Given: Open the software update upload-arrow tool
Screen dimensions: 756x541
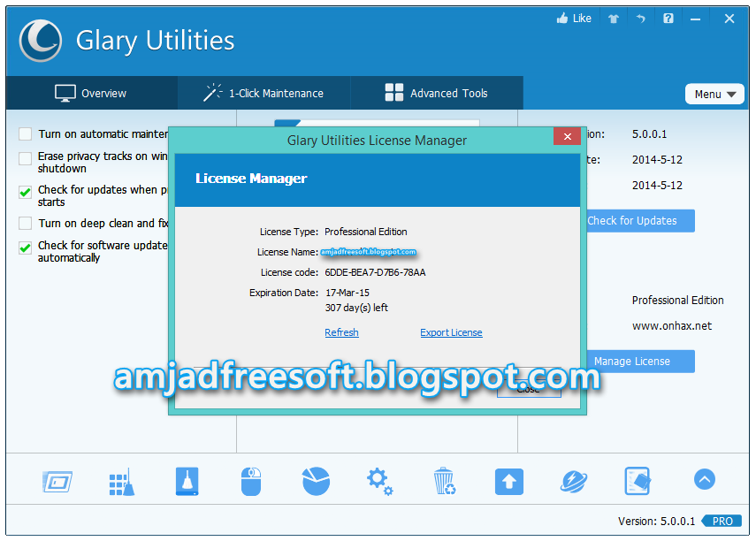Looking at the screenshot, I should (x=508, y=481).
